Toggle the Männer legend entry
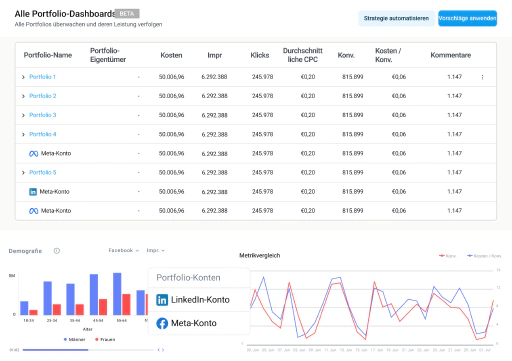Screen dimensions: 512x361 tap(74, 339)
